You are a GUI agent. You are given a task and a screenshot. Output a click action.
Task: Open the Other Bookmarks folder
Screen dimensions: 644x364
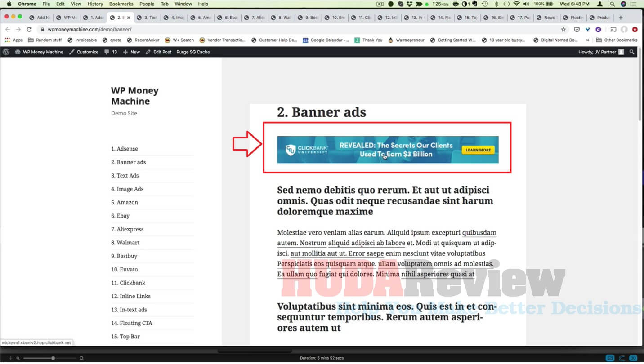point(617,40)
